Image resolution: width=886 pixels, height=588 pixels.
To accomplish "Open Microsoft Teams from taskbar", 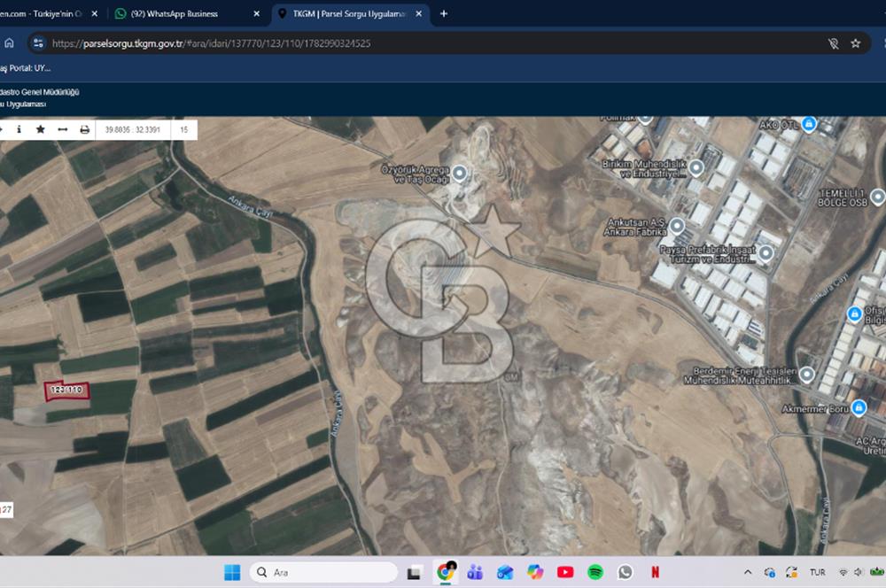I will [x=475, y=572].
